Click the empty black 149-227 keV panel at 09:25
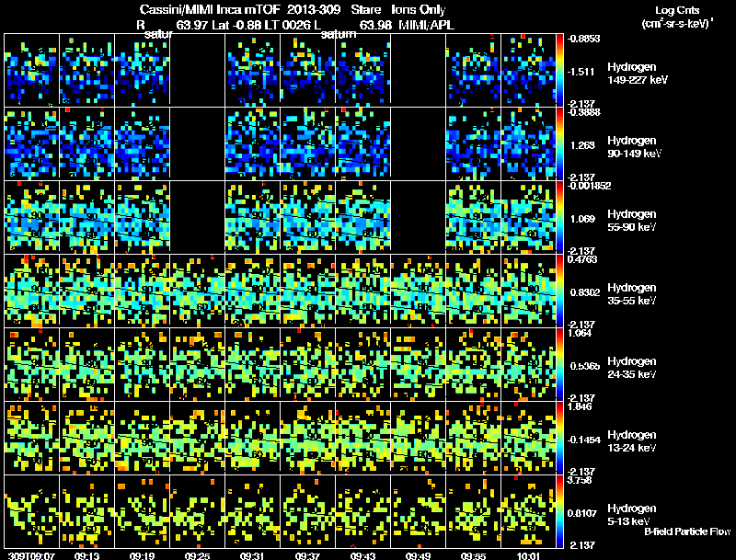 (197, 70)
